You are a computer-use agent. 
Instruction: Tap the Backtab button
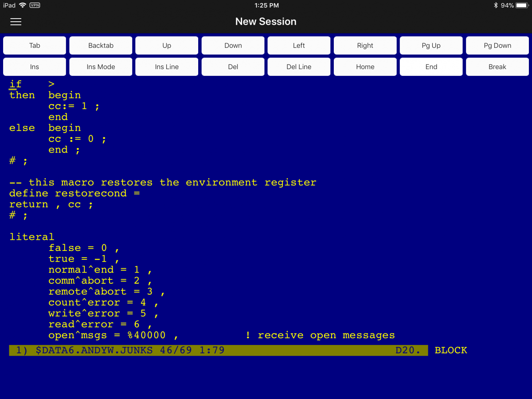101,45
